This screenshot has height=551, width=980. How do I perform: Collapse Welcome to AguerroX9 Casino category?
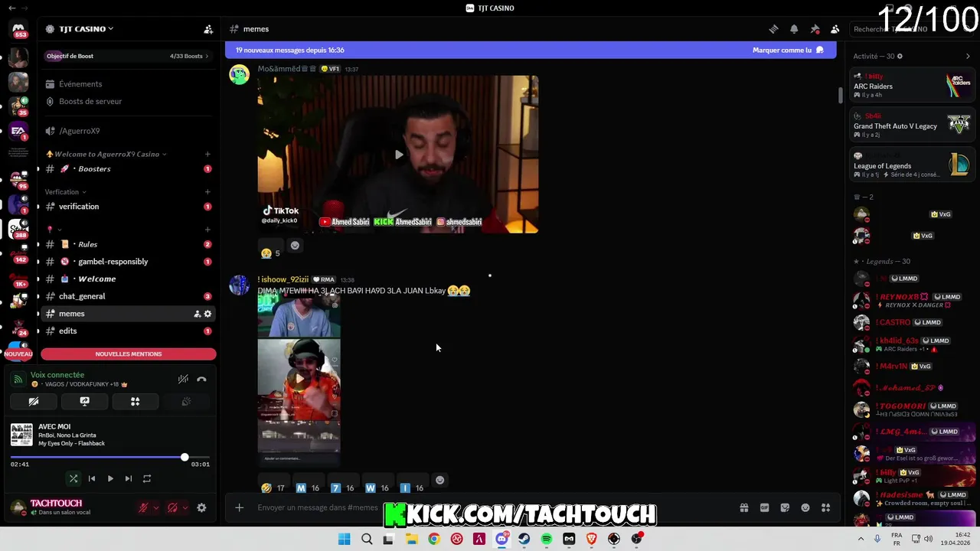(x=106, y=154)
